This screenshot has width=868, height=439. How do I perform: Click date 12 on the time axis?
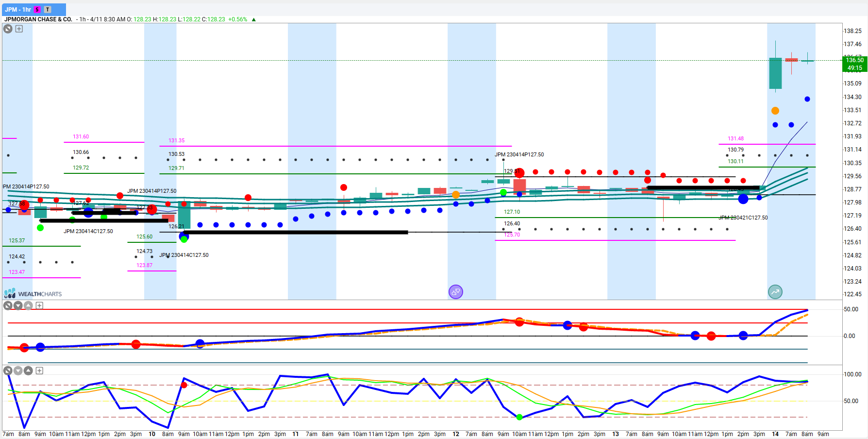[x=456, y=434]
